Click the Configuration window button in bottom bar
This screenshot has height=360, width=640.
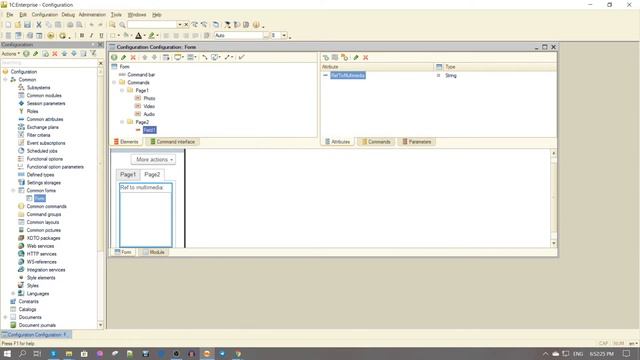pos(36,335)
